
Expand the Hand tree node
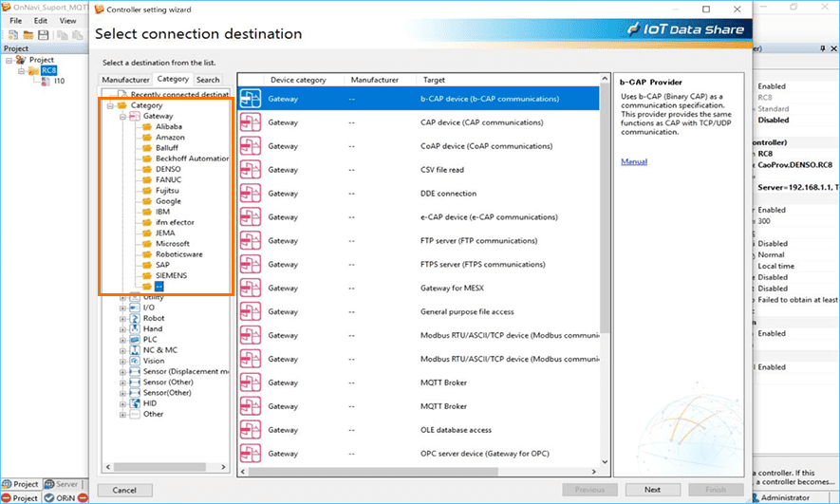[x=122, y=329]
